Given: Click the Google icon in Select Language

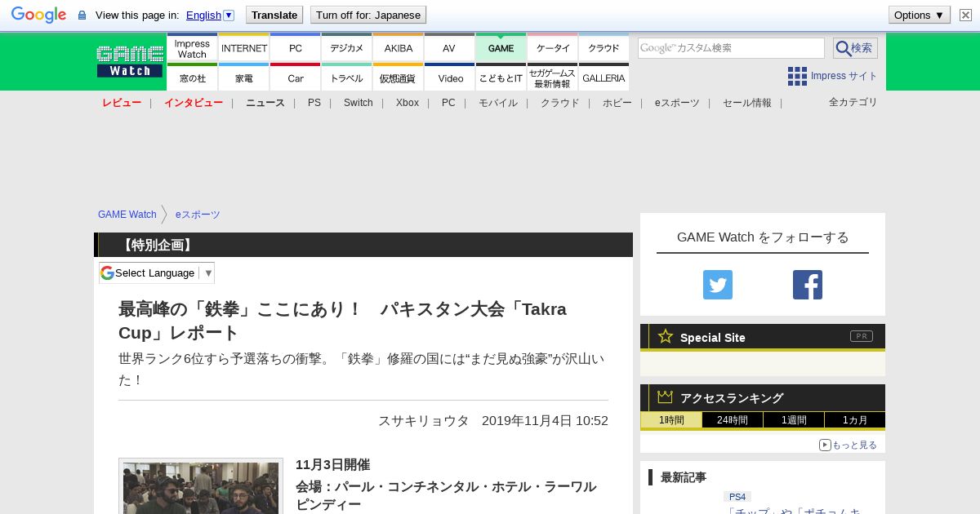Looking at the screenshot, I should 107,273.
